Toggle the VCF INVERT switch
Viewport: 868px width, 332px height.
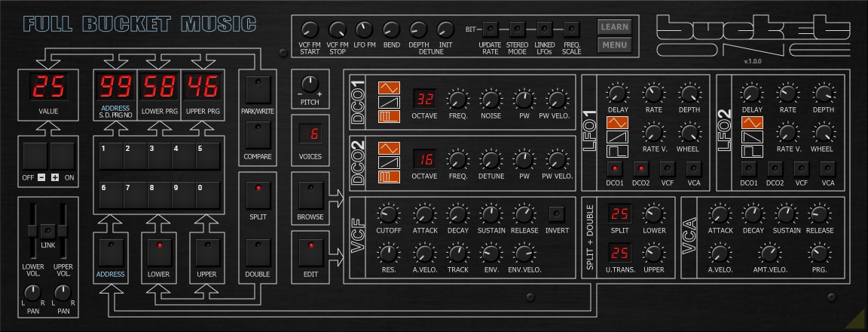pyautogui.click(x=556, y=214)
